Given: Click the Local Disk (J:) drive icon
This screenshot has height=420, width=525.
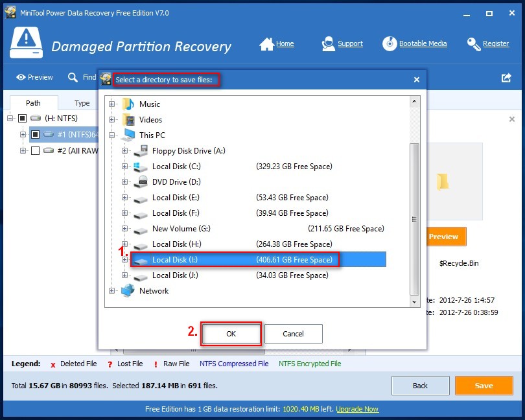Looking at the screenshot, I should (x=140, y=277).
